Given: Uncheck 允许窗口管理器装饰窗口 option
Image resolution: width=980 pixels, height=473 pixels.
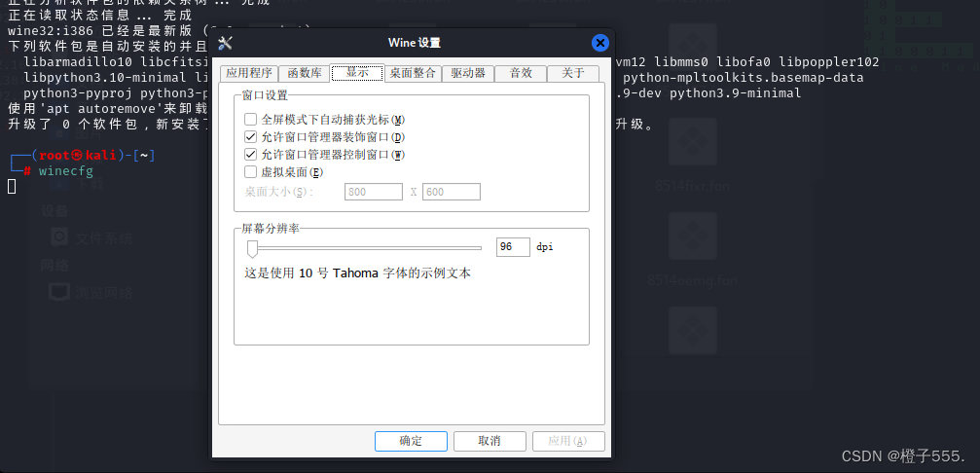Looking at the screenshot, I should point(251,137).
